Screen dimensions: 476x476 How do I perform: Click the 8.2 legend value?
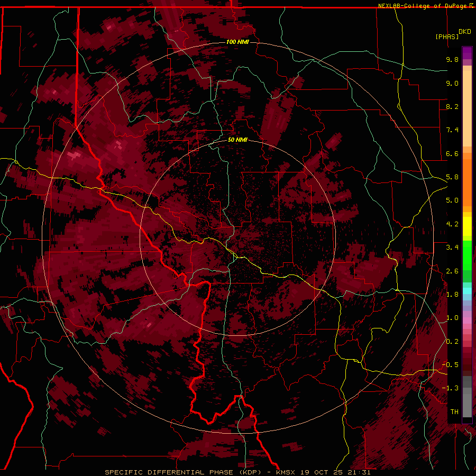click(x=452, y=106)
